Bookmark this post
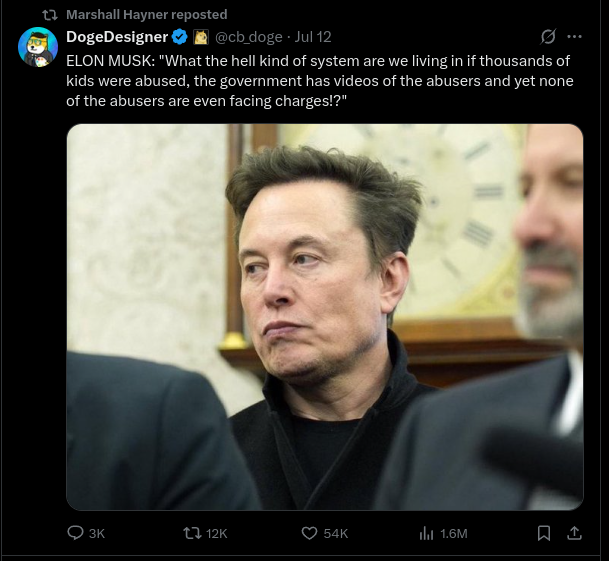The height and width of the screenshot is (561, 609). 543,533
